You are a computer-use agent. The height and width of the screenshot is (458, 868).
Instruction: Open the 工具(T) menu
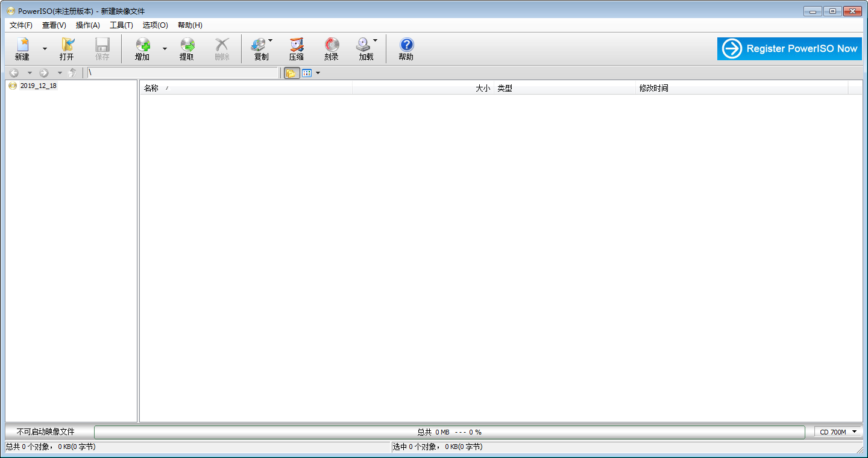(121, 25)
